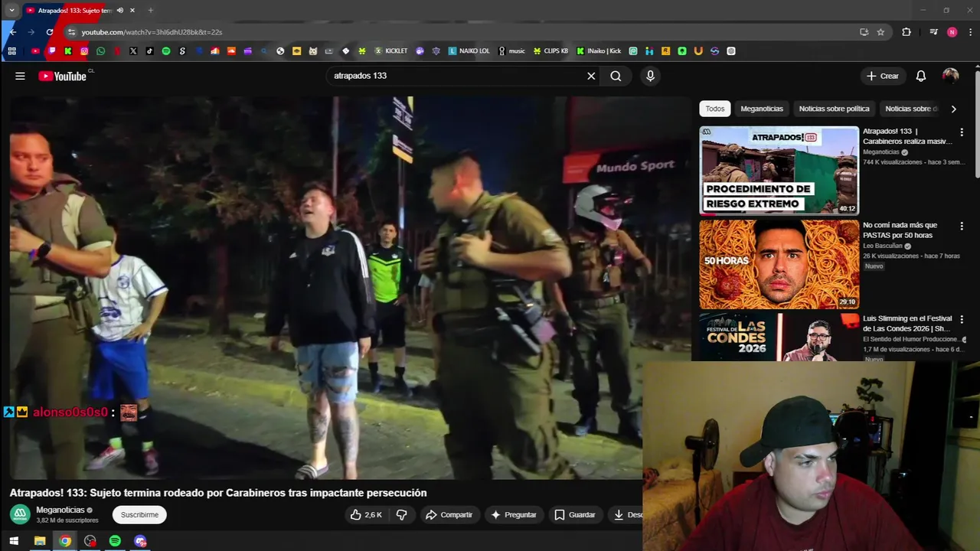Click the address bar URL youtube.com/watch
This screenshot has height=551, width=980.
(x=152, y=32)
